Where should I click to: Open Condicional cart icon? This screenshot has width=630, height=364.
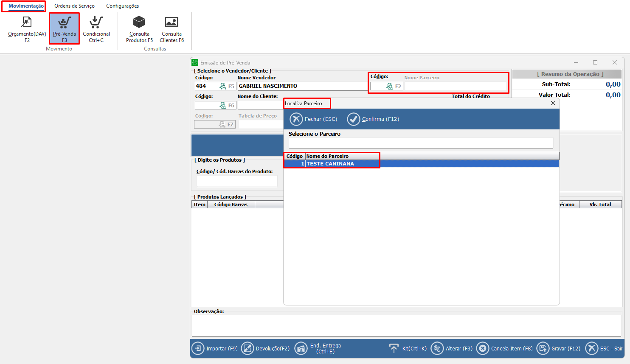click(96, 23)
